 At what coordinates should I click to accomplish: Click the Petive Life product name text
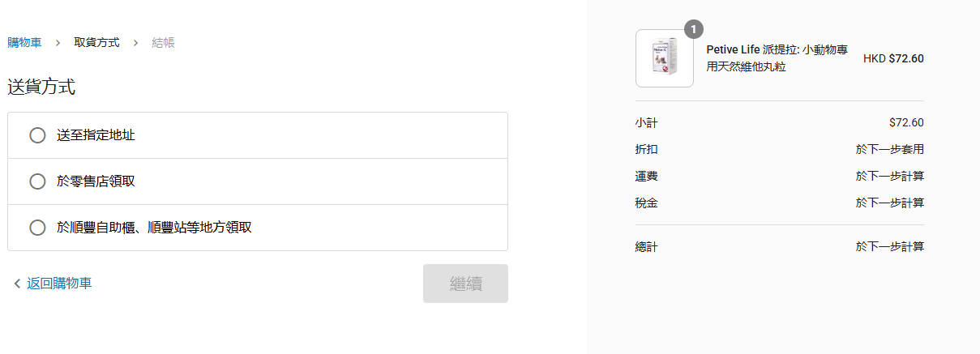click(777, 58)
